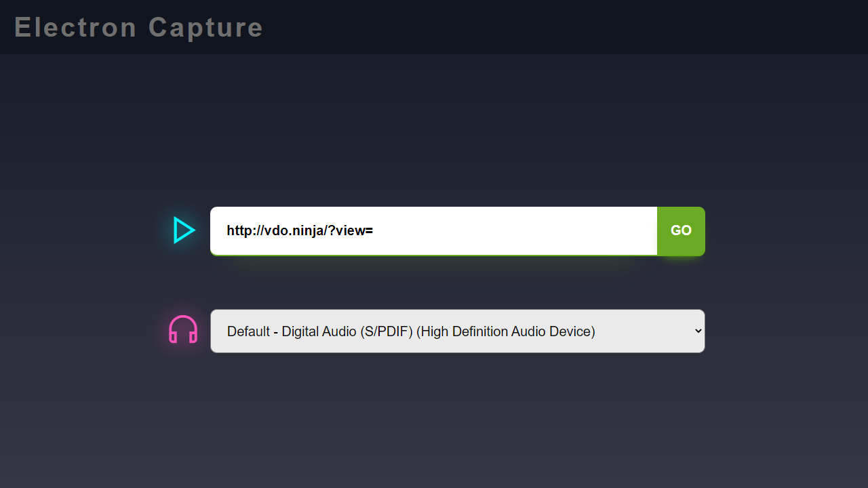This screenshot has width=868, height=488.
Task: Click the dropdown chevron arrow on audio selector
Action: click(x=698, y=331)
